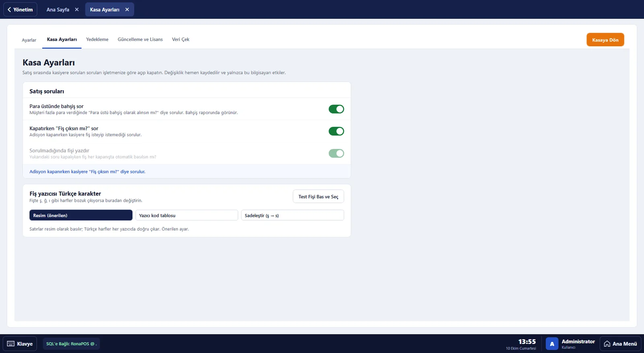Close the Kasa Ayarları tab
Screen dimensions: 644x353
[127, 10]
